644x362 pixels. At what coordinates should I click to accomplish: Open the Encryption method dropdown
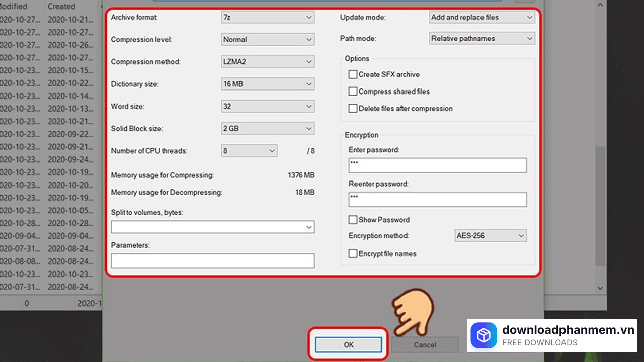(490, 235)
